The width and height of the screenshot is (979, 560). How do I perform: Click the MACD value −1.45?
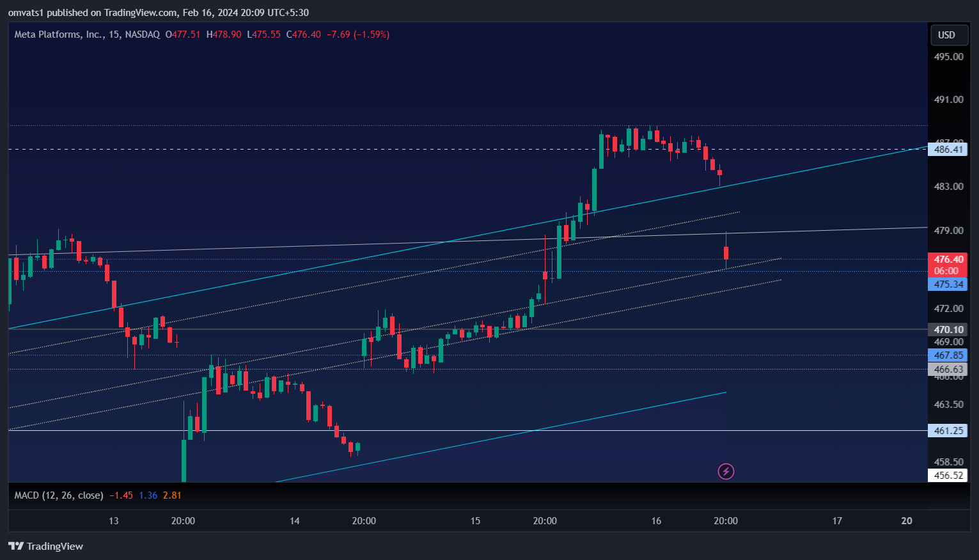[121, 495]
